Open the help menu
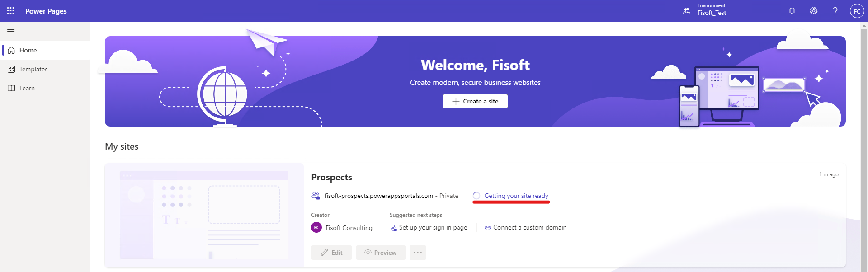The width and height of the screenshot is (868, 272). pyautogui.click(x=835, y=10)
